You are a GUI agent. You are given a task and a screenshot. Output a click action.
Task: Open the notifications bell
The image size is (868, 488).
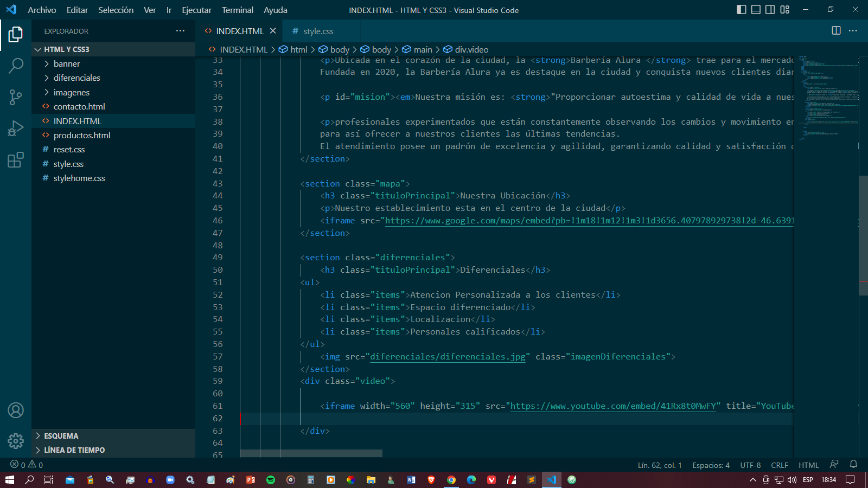853,465
